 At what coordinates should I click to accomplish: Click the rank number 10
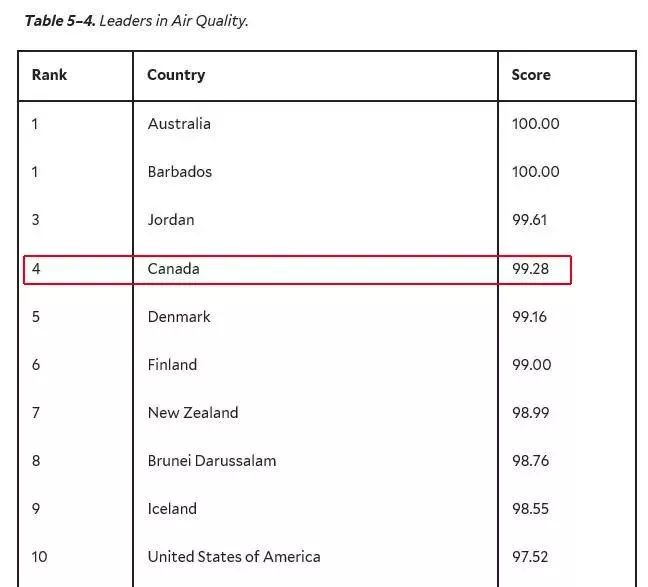tap(40, 556)
